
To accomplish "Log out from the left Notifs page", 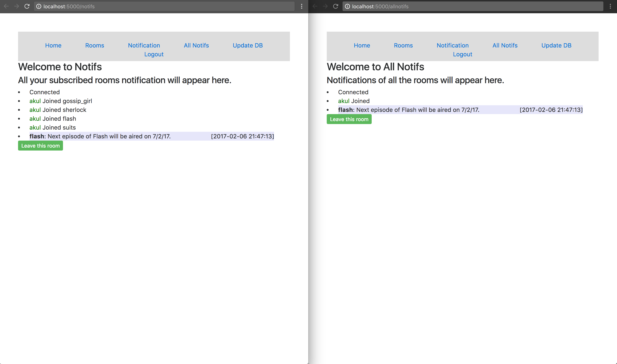I will 154,54.
